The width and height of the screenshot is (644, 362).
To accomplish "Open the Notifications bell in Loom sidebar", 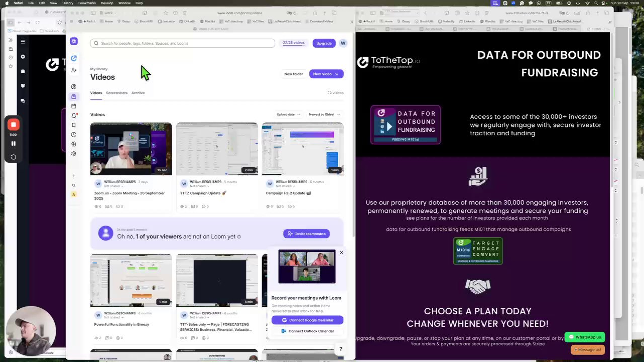I will (74, 116).
